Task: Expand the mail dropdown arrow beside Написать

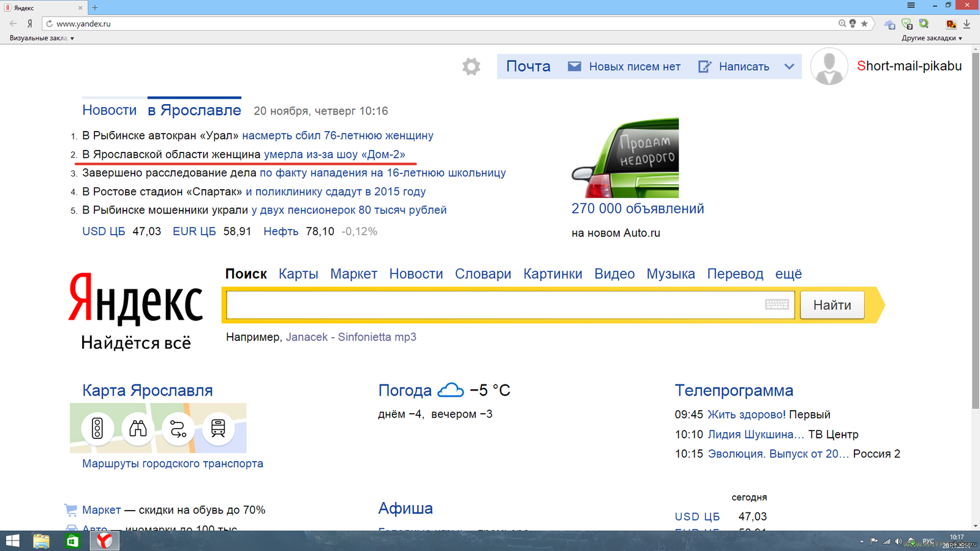Action: coord(789,66)
